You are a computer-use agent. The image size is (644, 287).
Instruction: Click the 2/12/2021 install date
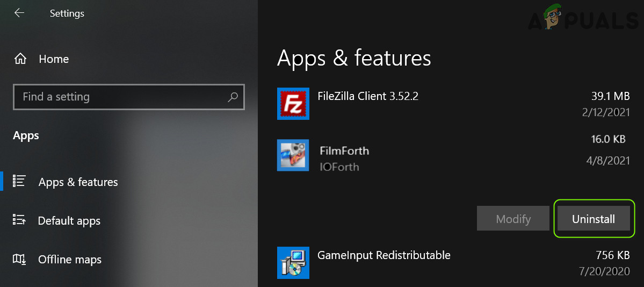[606, 112]
